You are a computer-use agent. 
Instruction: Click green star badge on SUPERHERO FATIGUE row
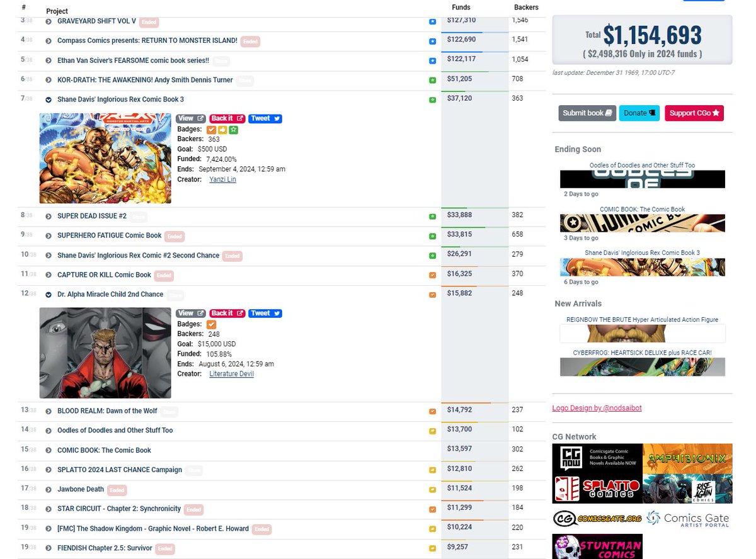coord(432,236)
